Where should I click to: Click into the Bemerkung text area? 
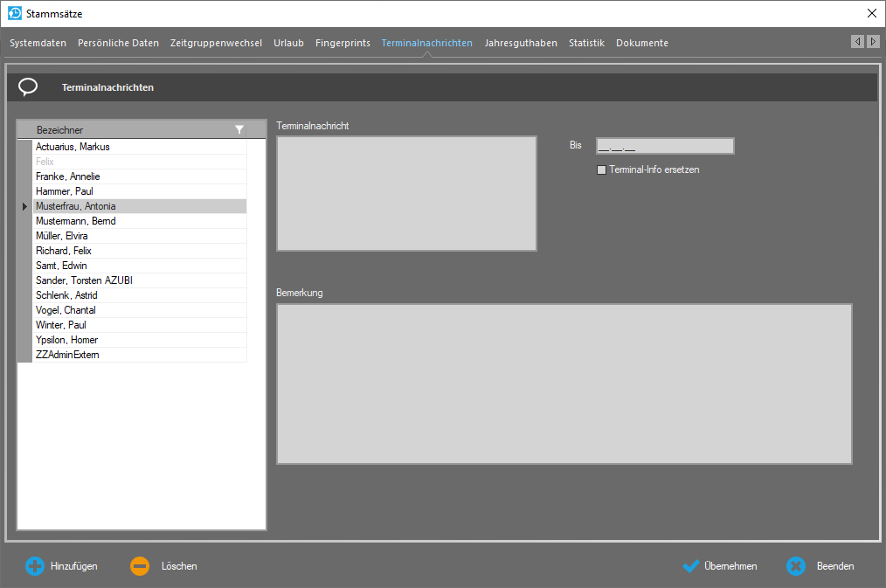tap(564, 384)
